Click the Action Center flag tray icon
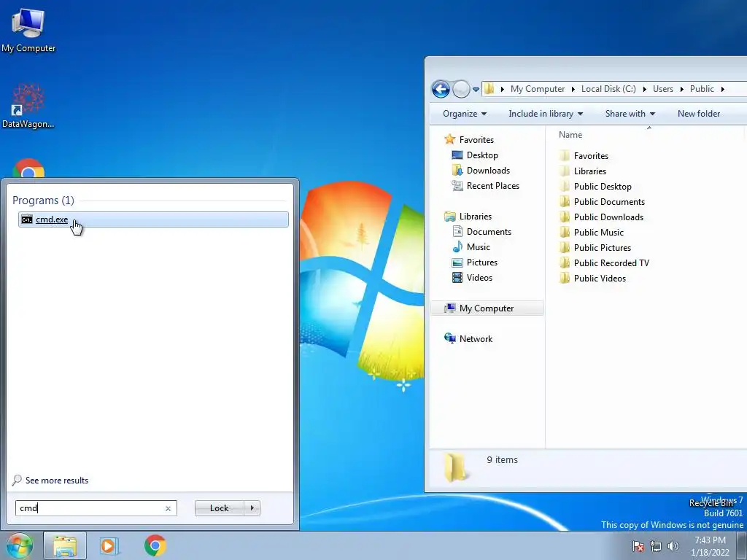The image size is (747, 560). (638, 546)
